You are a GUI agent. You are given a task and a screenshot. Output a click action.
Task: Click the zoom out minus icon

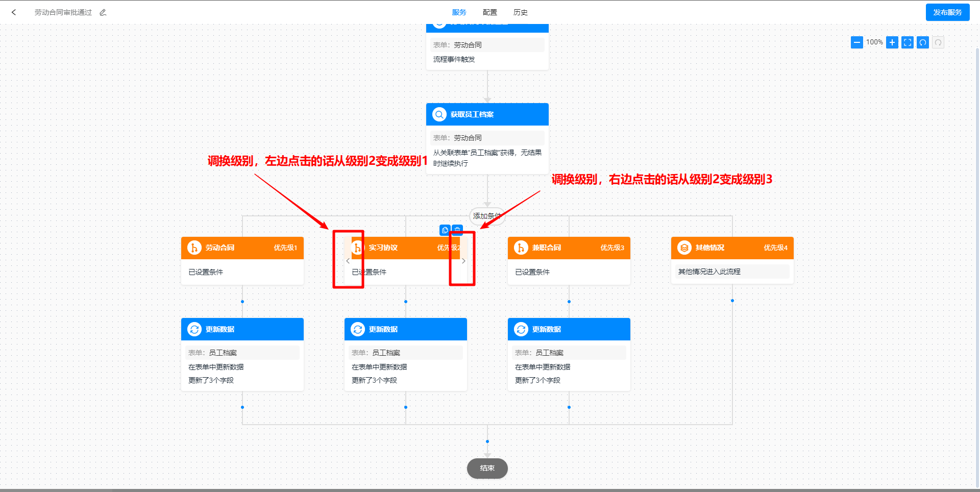(857, 42)
